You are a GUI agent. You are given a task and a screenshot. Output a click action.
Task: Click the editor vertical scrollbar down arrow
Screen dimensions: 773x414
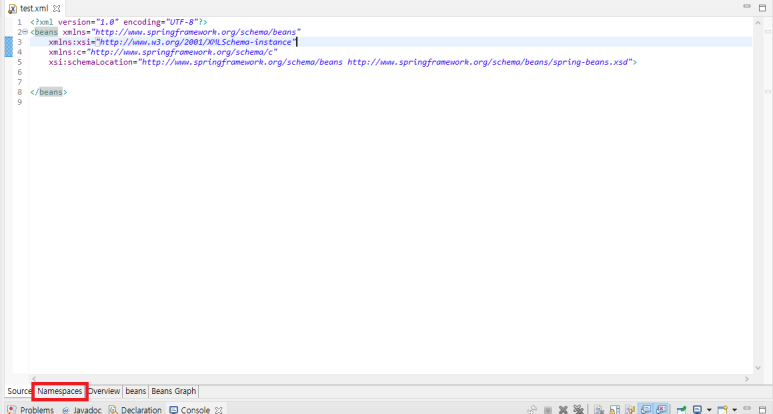(758, 368)
